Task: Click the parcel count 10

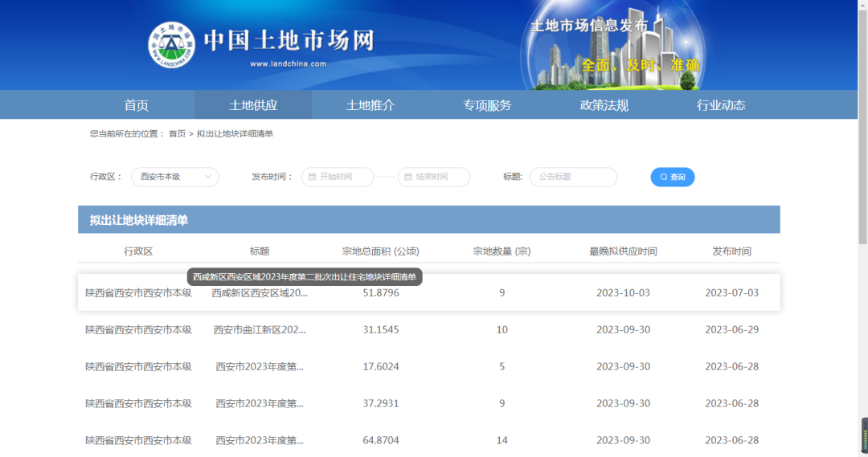Action: point(502,330)
